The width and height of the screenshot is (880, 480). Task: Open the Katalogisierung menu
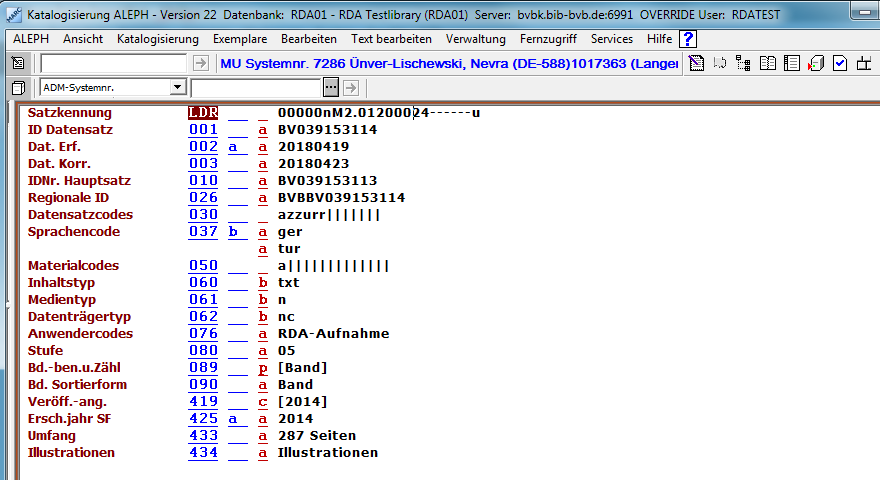point(157,39)
